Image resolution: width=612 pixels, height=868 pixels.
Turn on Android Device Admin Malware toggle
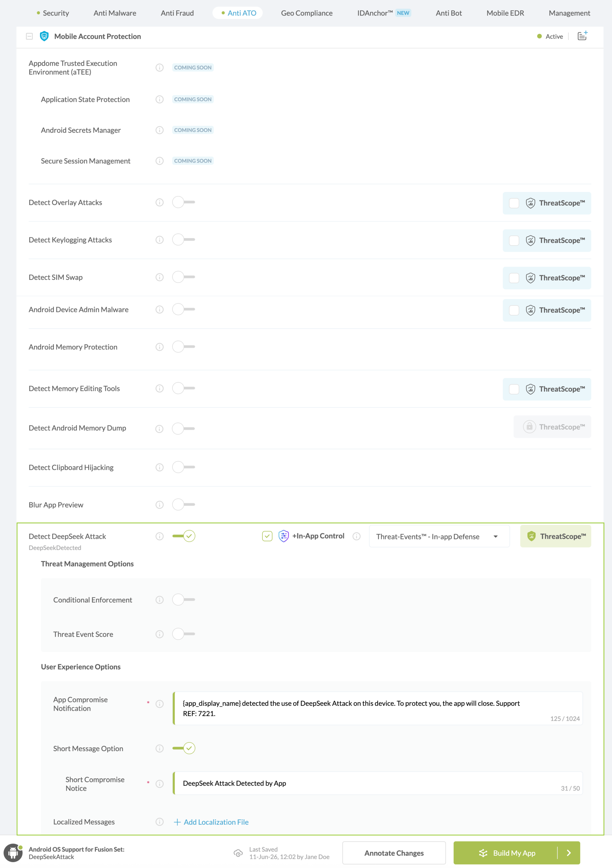184,309
